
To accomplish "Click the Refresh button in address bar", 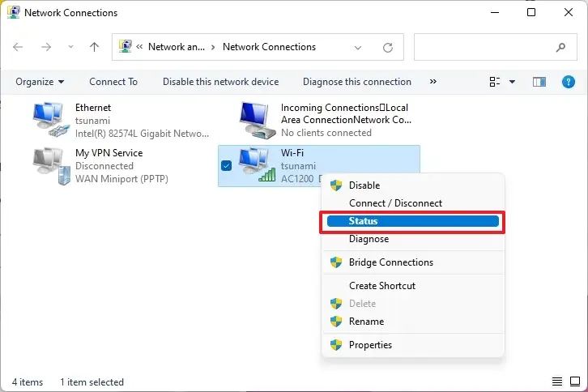I will (x=388, y=47).
